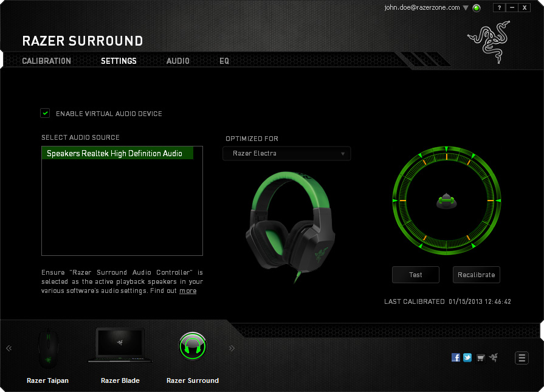Viewport: 544px width, 392px height.
Task: Select the Razer Blade laptop device
Action: pos(120,346)
